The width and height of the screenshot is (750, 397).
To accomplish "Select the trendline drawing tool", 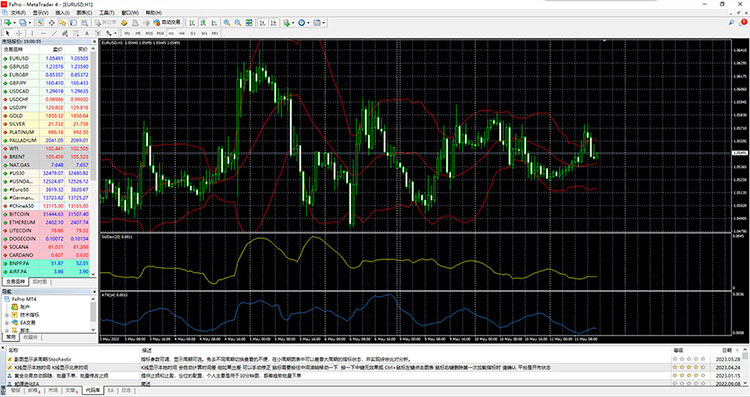I will [54, 33].
